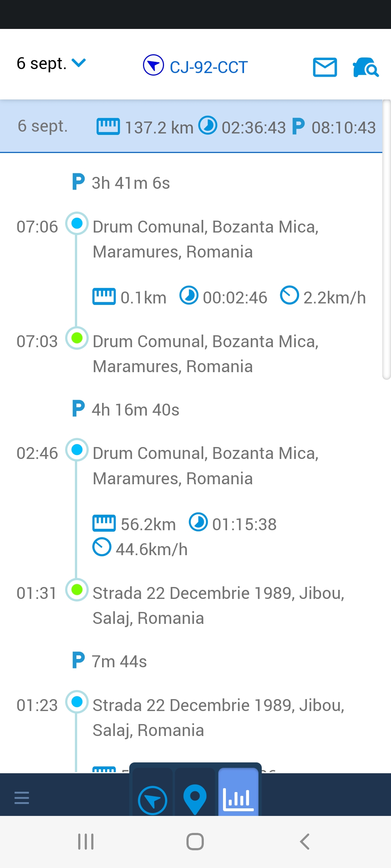This screenshot has width=391, height=868.
Task: Switch to the live tracking compass tab
Action: tap(152, 800)
